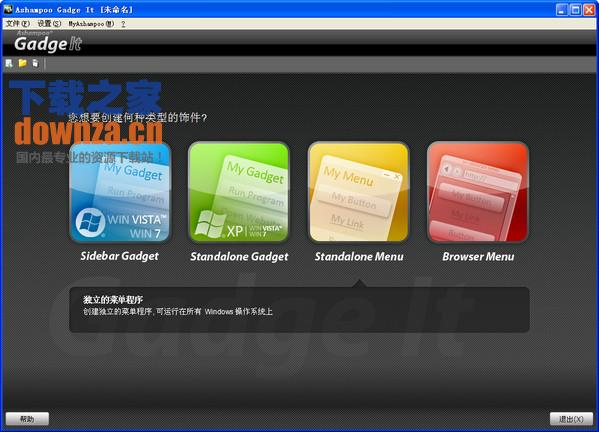This screenshot has width=599, height=432.
Task: Choose the green Standalone Gadget tile
Action: pyautogui.click(x=239, y=193)
